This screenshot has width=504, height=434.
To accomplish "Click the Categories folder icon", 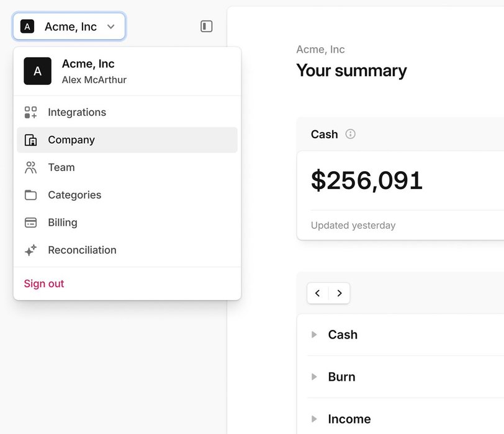I will click(30, 195).
